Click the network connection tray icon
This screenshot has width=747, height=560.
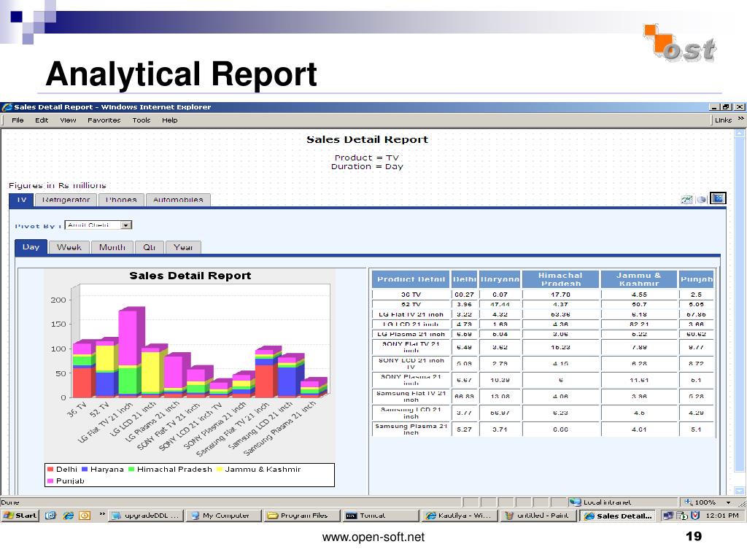(668, 516)
